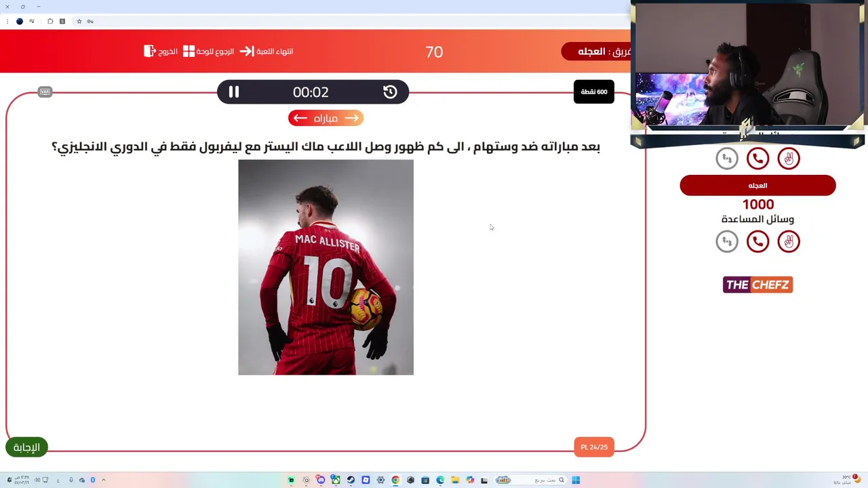Screen dimensions: 868x488
Task: Click microphone icon in system tray
Action: (x=71, y=480)
